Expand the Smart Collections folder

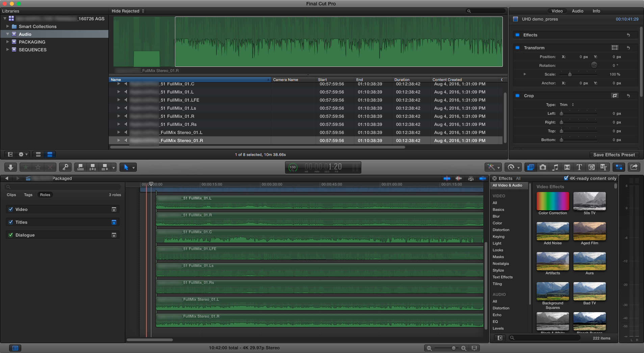coord(7,26)
